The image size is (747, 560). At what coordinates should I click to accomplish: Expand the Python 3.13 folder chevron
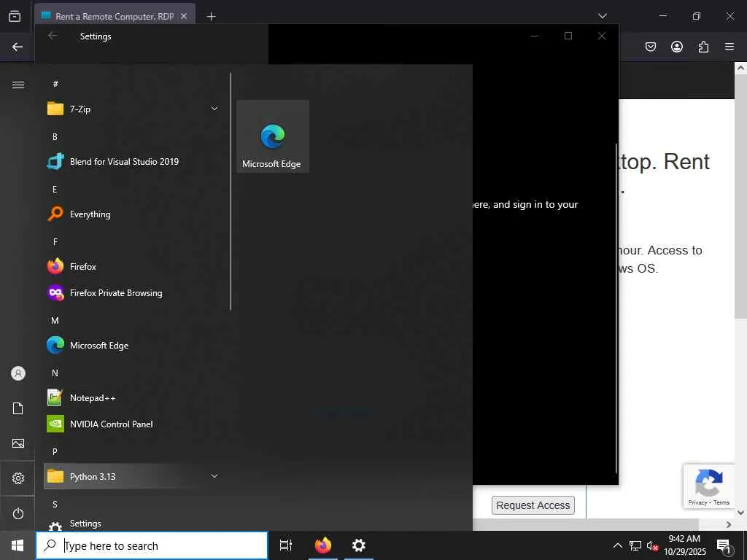pos(214,476)
